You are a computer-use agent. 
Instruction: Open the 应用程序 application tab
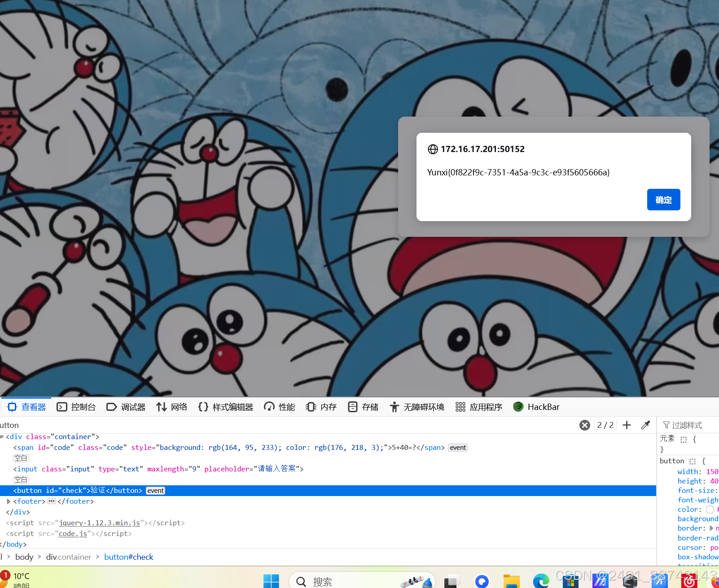pos(478,407)
